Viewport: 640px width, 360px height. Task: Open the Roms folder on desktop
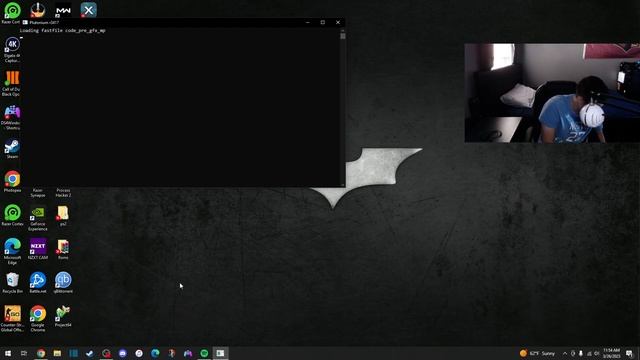(63, 249)
